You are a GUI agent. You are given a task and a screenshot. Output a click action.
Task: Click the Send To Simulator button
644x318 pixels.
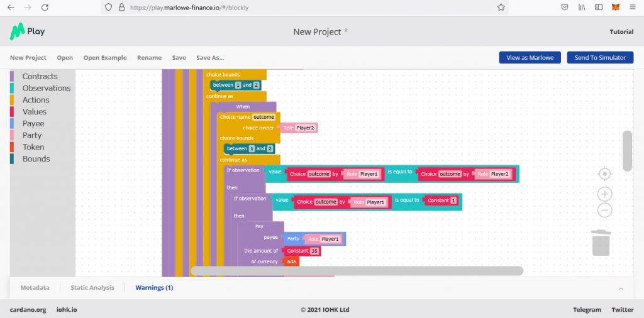point(600,58)
